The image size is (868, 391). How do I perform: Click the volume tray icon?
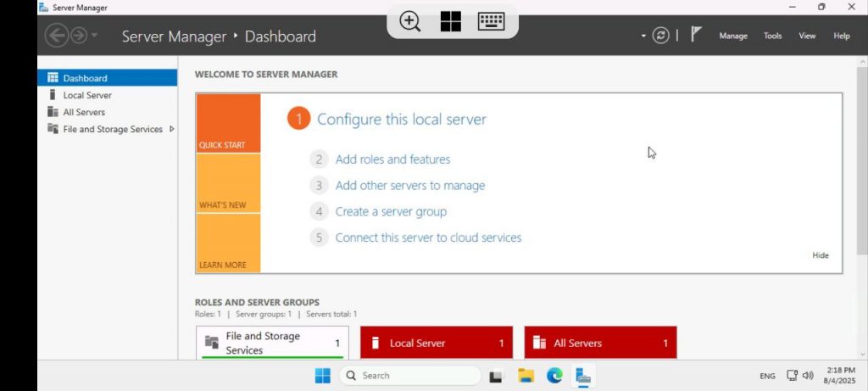pos(808,376)
